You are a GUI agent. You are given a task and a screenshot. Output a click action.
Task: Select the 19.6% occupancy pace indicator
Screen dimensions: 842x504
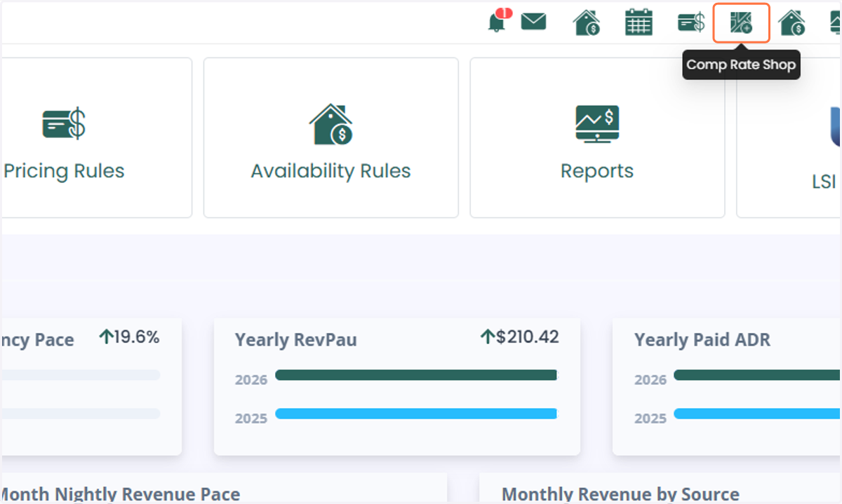coord(129,337)
